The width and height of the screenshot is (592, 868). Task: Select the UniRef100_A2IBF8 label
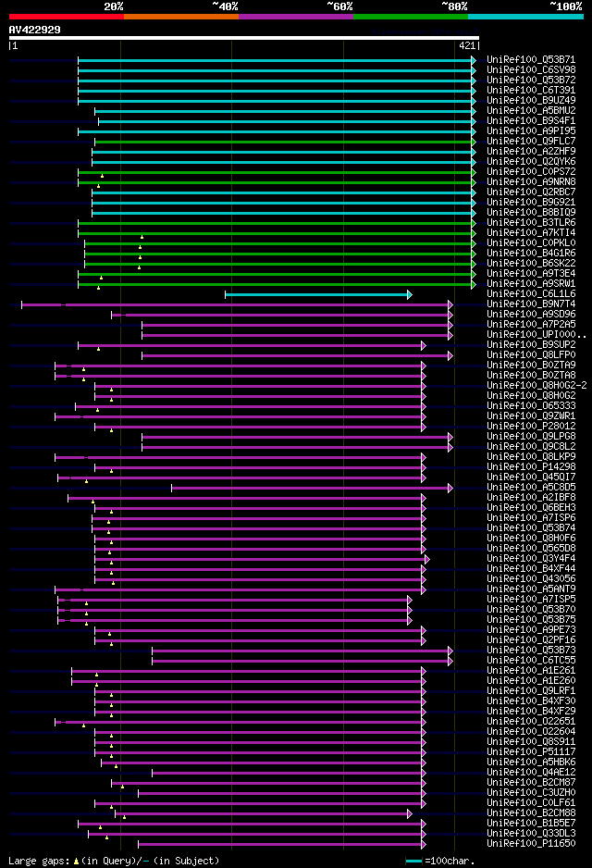click(531, 497)
